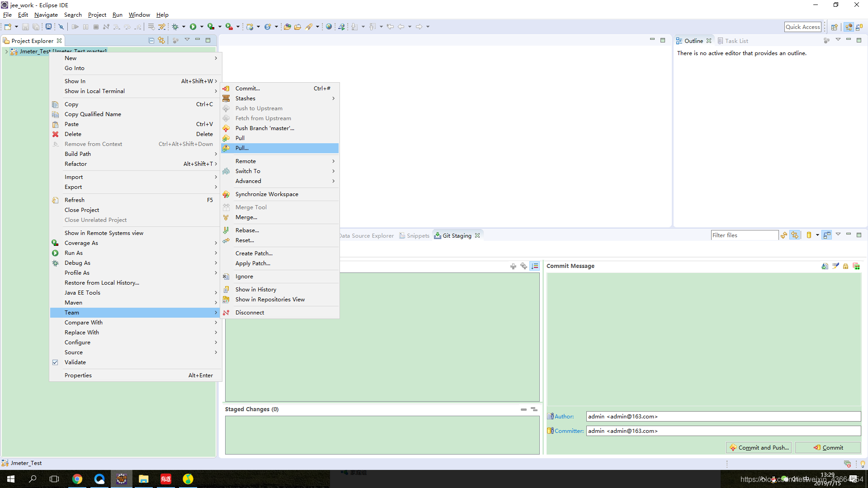This screenshot has width=868, height=488.
Task: Expand the Jmeter_Test project tree node
Action: pyautogui.click(x=6, y=52)
